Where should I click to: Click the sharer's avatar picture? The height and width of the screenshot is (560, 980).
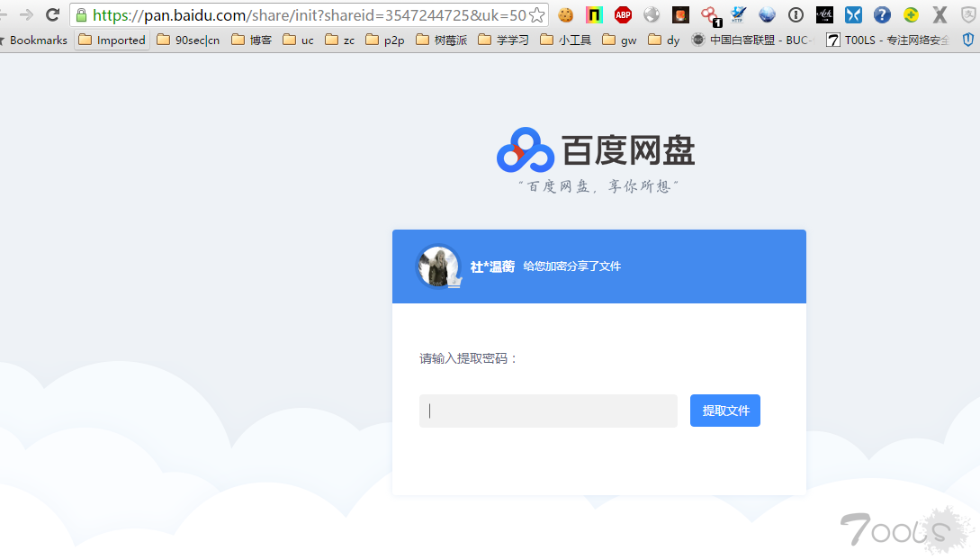438,266
